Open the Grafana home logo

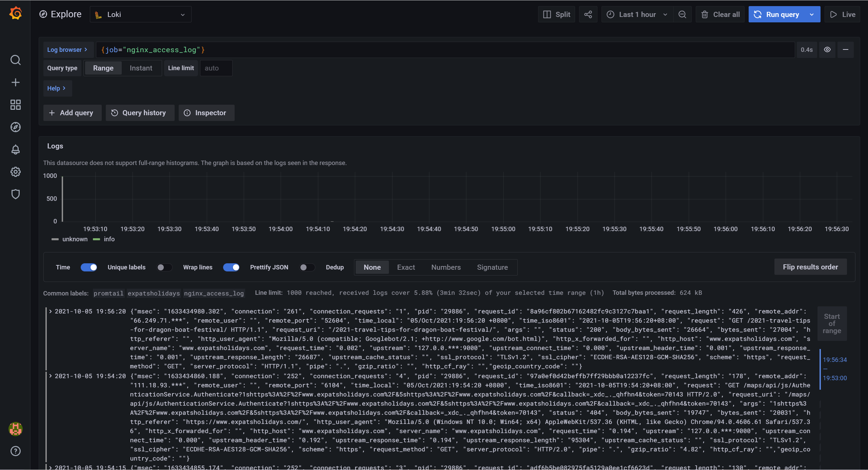pyautogui.click(x=16, y=14)
